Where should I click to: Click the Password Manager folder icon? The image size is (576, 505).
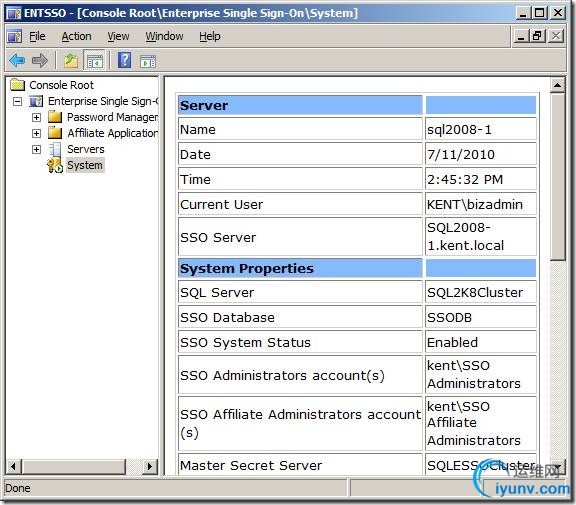point(55,117)
